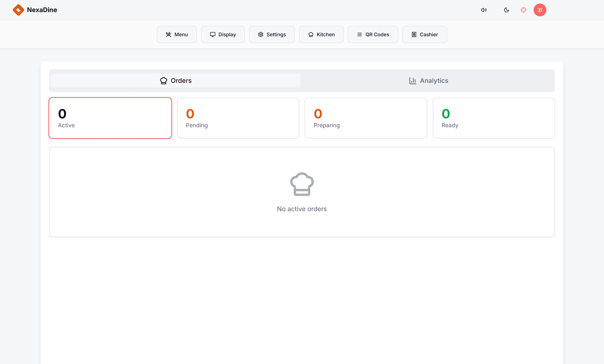Open the user avatar labeled 2I
The height and width of the screenshot is (364, 604).
click(540, 10)
